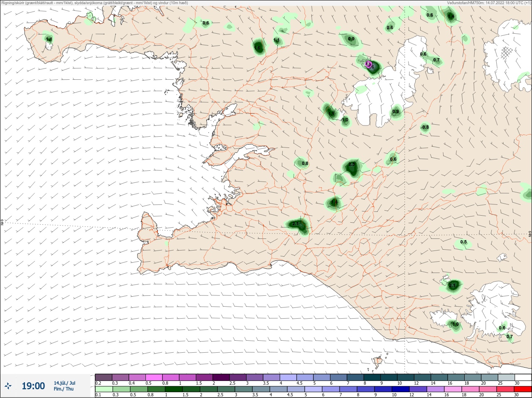Click the date text '14.júl./ Jul'
532x398 pixels.
point(64,383)
